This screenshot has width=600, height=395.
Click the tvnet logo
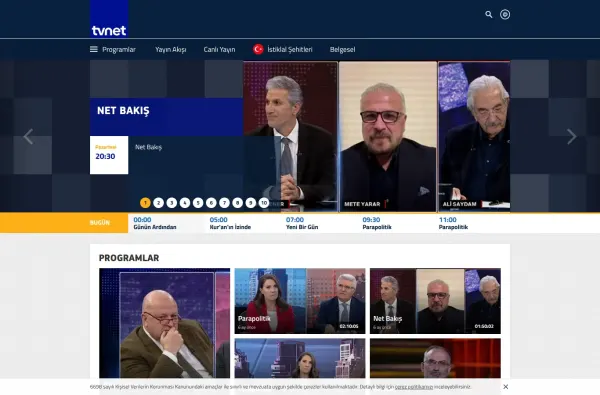pos(109,19)
